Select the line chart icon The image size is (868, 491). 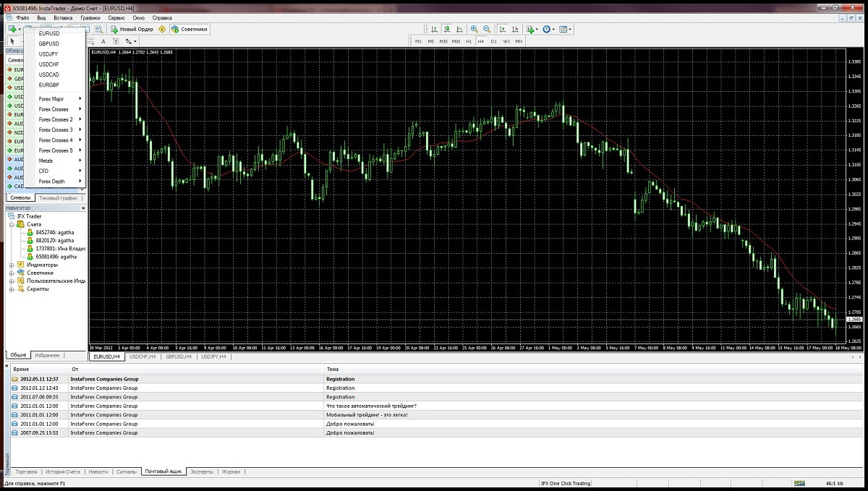(459, 30)
